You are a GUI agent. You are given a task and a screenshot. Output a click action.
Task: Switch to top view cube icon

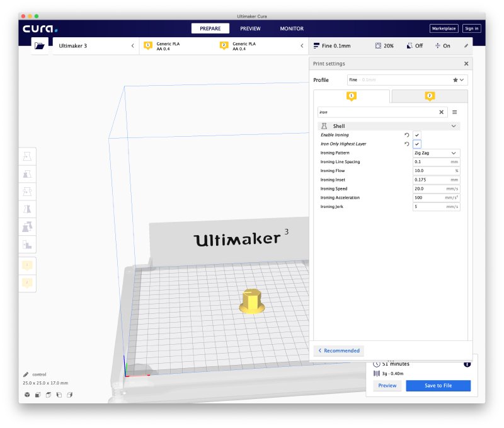pyautogui.click(x=49, y=395)
